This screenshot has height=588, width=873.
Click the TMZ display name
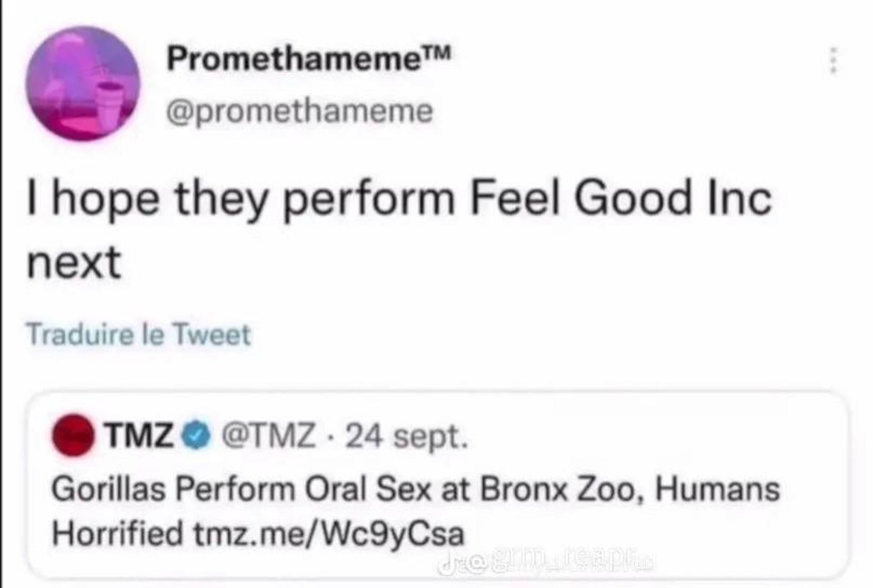coord(139,436)
